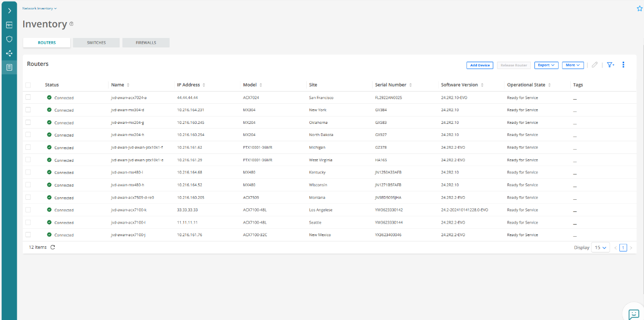Open the vertical three-dot table menu

click(623, 65)
